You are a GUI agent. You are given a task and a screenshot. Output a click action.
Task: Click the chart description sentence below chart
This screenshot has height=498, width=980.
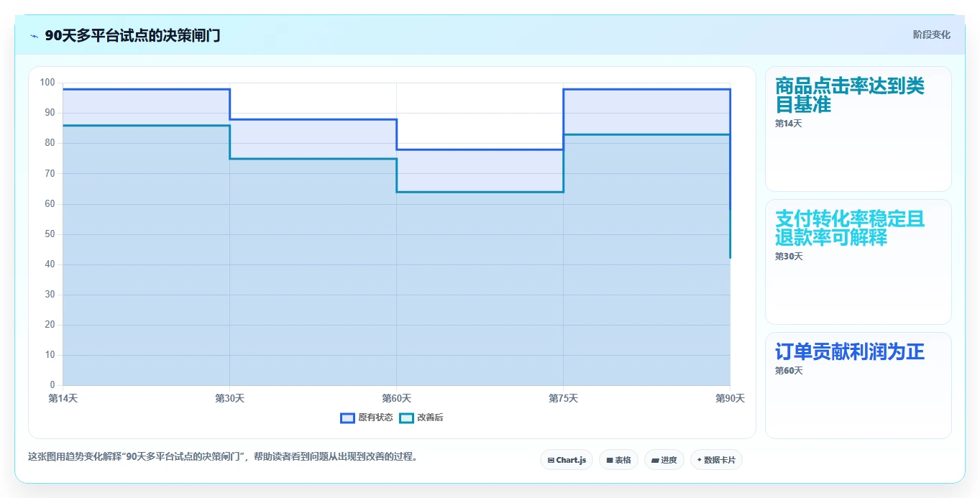223,456
